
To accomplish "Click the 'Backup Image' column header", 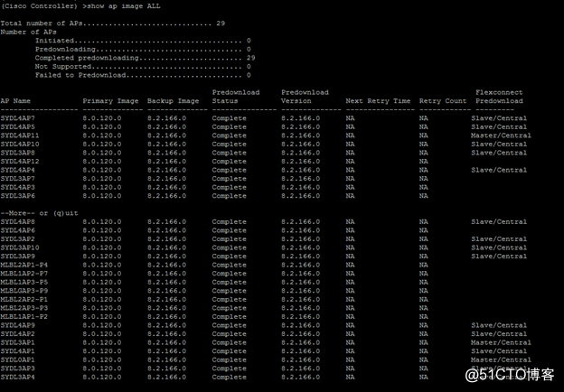I will 174,101.
